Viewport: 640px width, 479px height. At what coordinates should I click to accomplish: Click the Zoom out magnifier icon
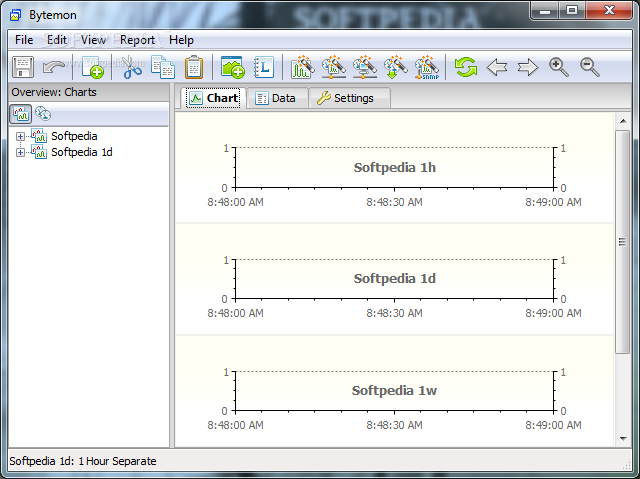(590, 67)
